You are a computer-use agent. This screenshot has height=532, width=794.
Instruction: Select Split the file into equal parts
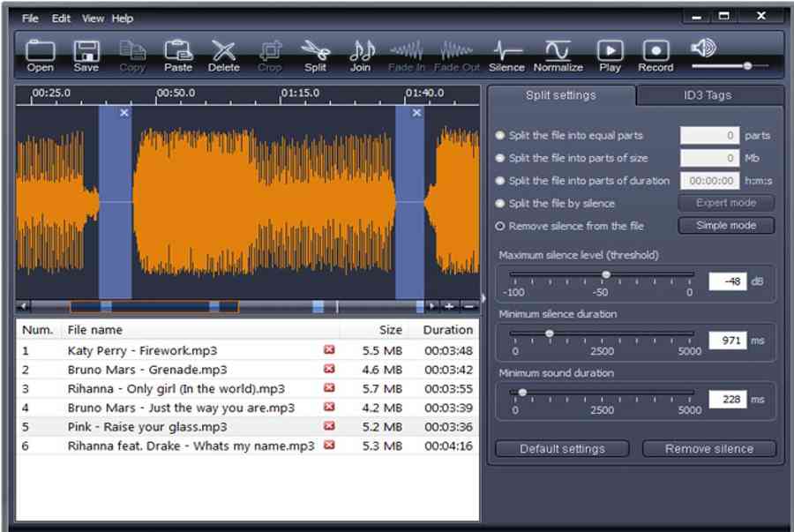pyautogui.click(x=500, y=136)
